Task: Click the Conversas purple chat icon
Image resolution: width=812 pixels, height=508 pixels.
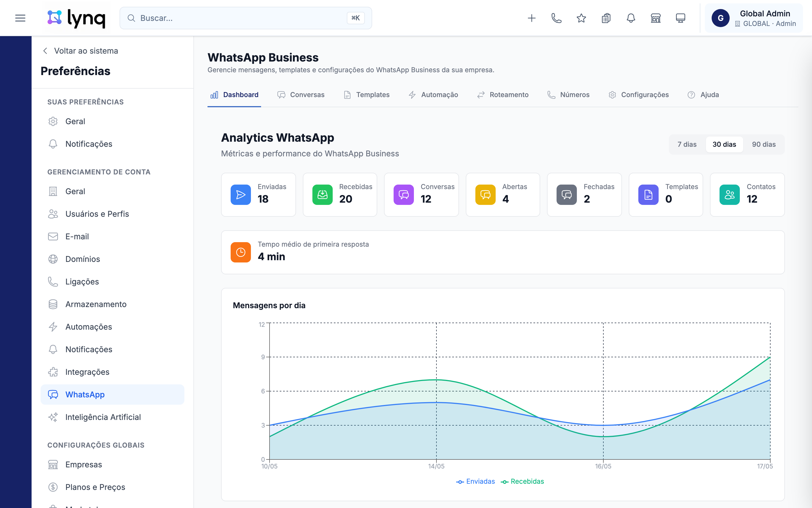Action: 404,194
